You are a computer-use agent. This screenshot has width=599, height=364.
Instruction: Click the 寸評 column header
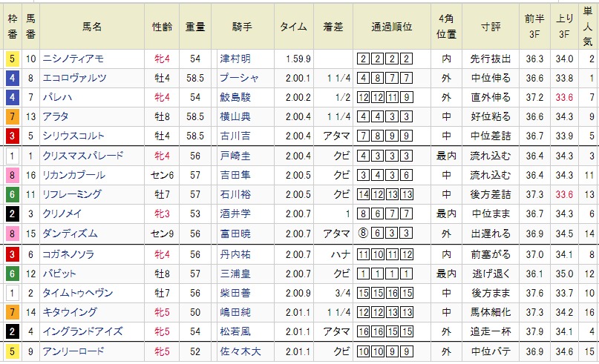click(x=490, y=27)
